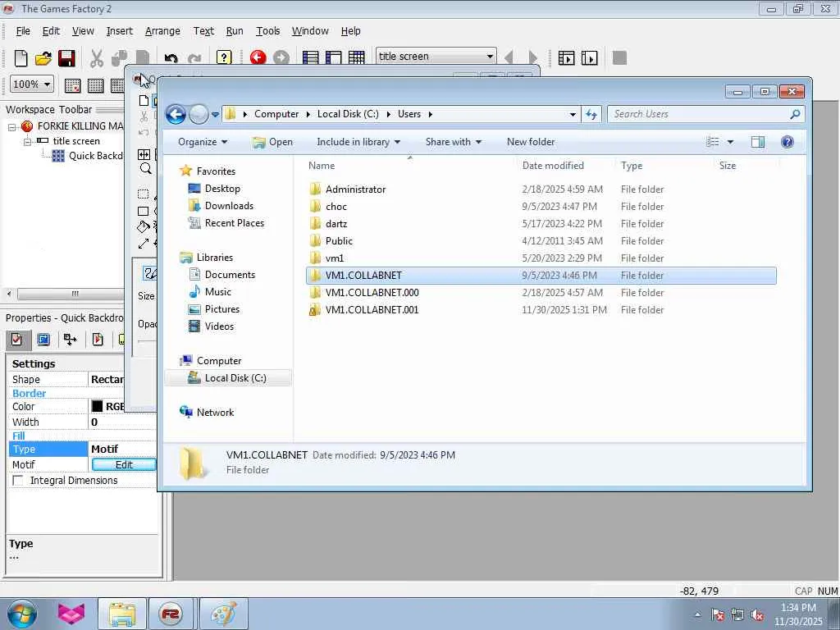This screenshot has width=840, height=630.
Task: Select the Fill bucket tool in picture editor
Action: coord(143,226)
